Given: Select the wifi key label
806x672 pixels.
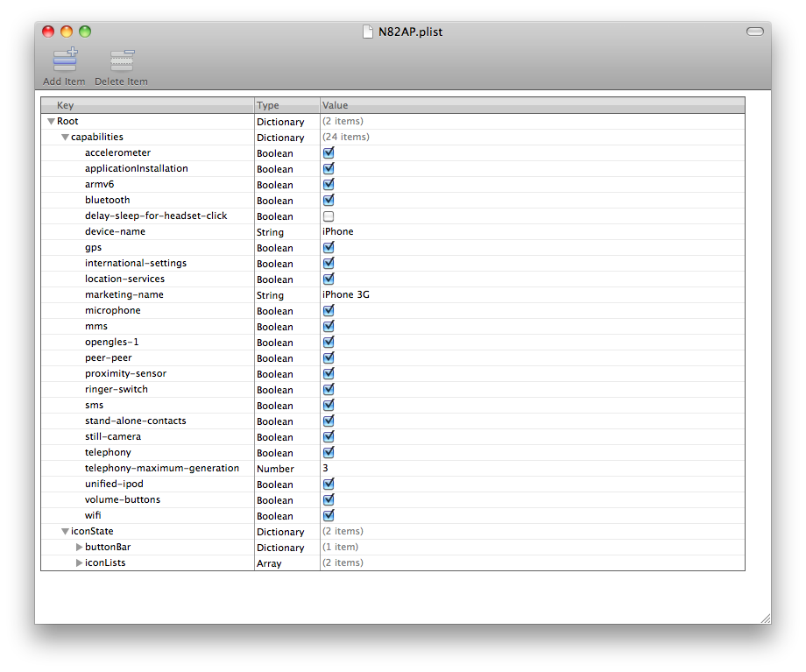Looking at the screenshot, I should (93, 515).
